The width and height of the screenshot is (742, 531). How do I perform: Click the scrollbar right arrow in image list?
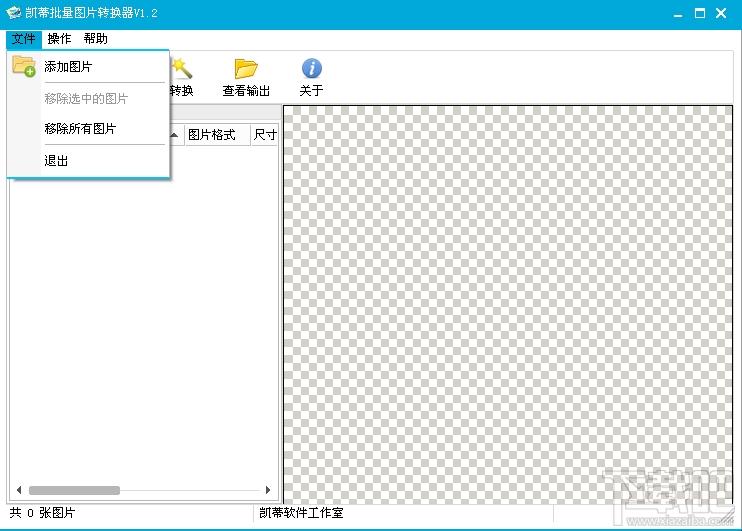pyautogui.click(x=268, y=490)
